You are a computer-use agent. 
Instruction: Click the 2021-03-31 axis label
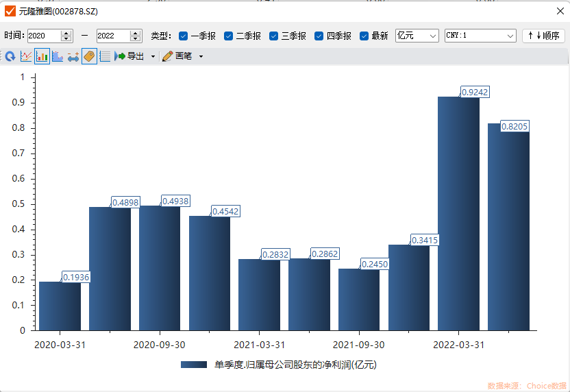259,345
